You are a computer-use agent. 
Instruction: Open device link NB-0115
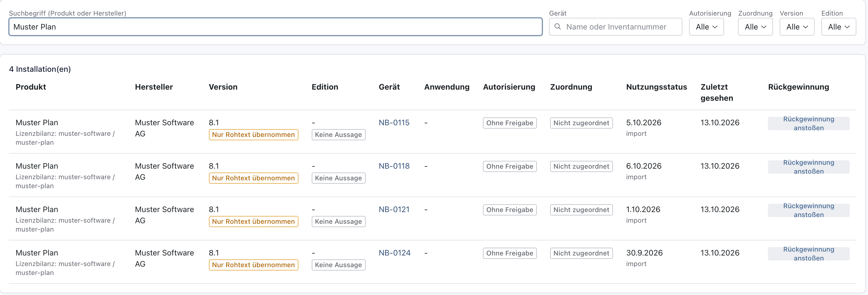(394, 122)
